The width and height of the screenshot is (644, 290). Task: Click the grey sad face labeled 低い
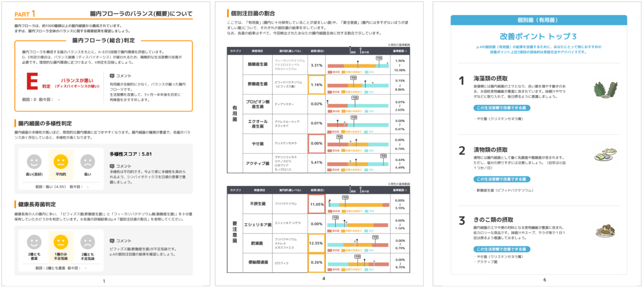click(87, 162)
